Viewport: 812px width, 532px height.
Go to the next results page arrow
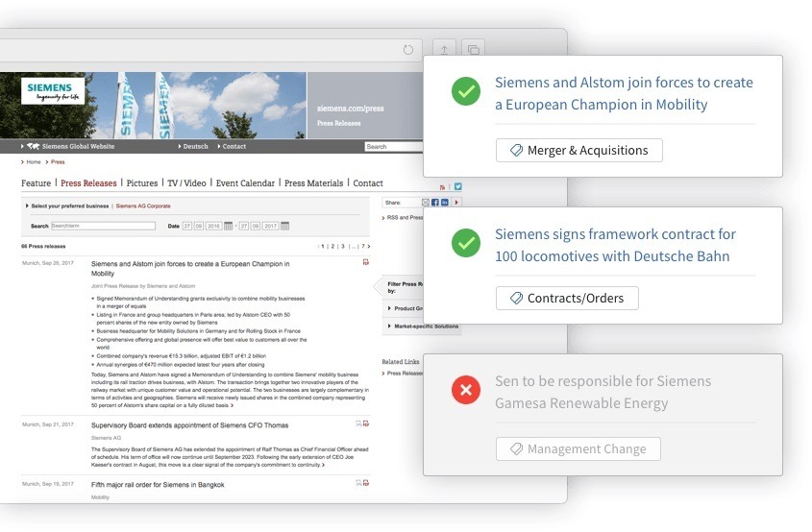[369, 247]
